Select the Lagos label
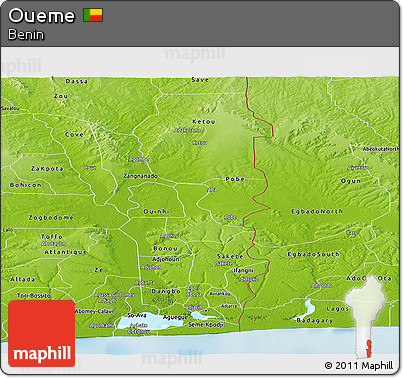The width and height of the screenshot is (403, 378). pyautogui.click(x=337, y=309)
